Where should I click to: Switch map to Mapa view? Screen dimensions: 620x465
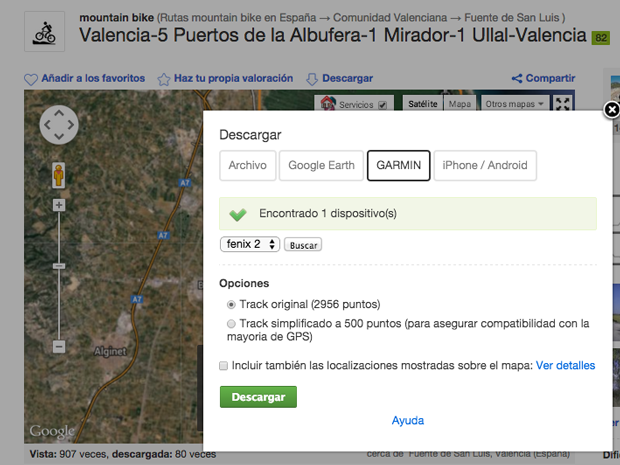tap(459, 104)
